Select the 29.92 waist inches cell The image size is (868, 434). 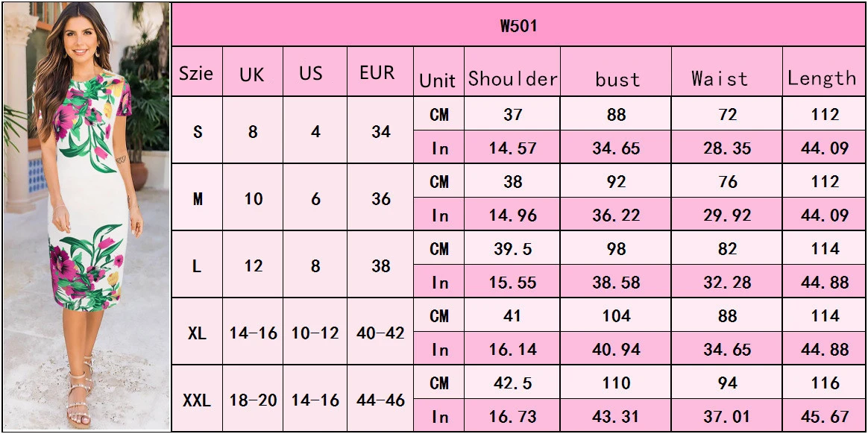point(727,216)
